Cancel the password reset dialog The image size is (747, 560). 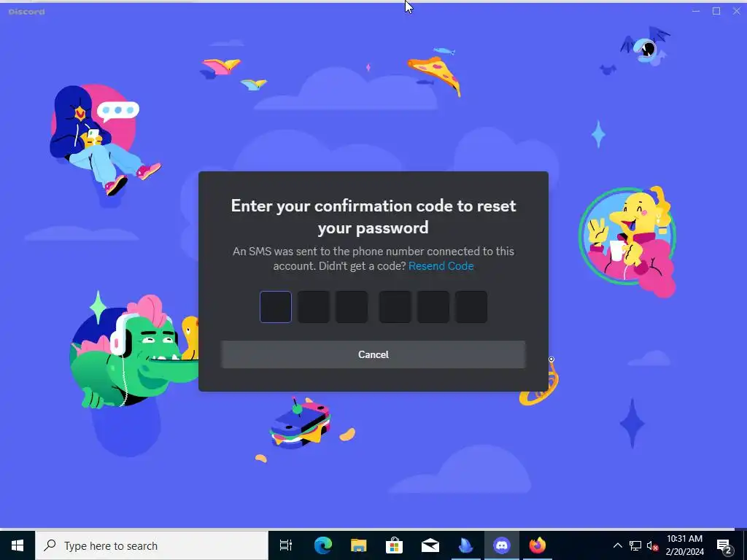[x=373, y=354]
